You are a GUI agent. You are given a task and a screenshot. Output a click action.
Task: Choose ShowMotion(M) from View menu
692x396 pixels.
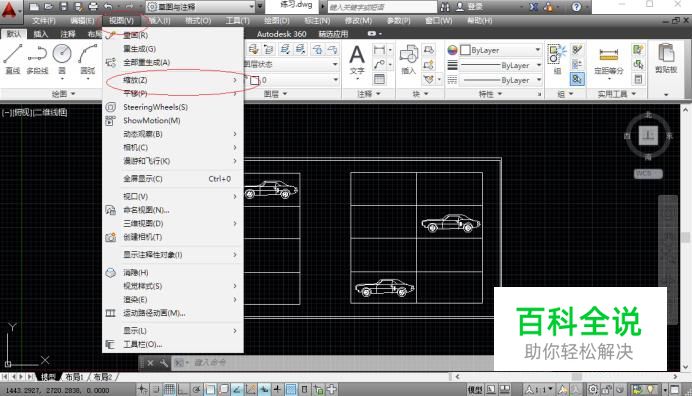pyautogui.click(x=173, y=120)
